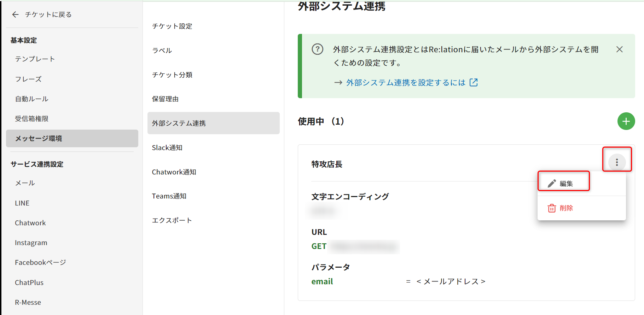Close the green help banner

click(619, 49)
